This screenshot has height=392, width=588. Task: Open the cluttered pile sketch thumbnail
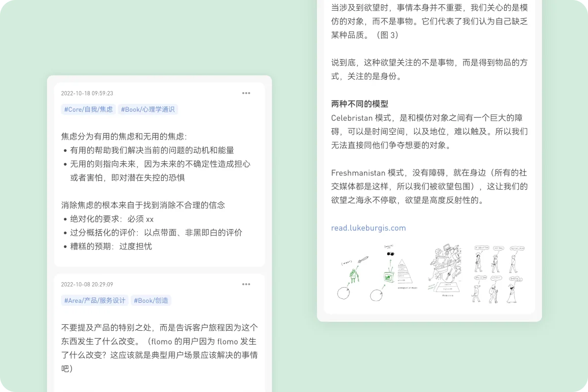tap(445, 270)
